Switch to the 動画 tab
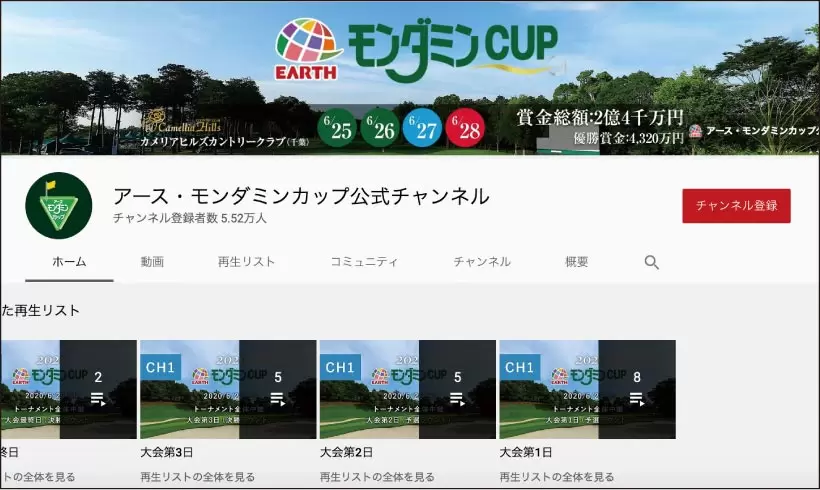The height and width of the screenshot is (490, 820). (152, 262)
